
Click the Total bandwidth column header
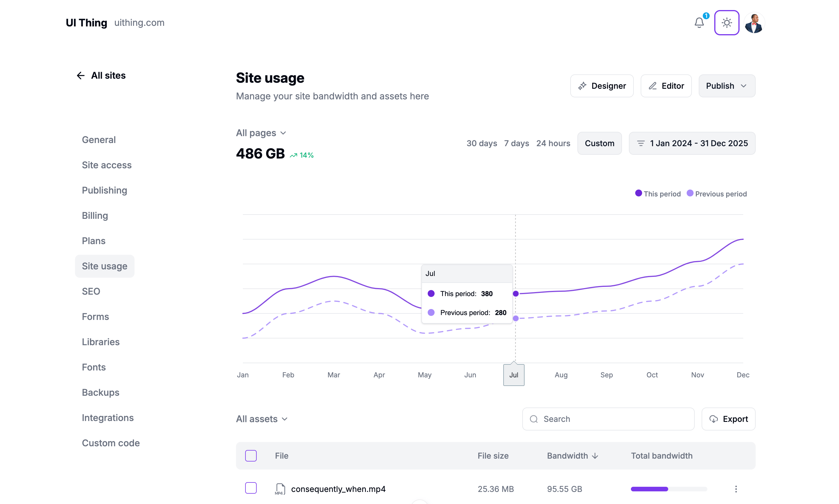coord(662,456)
